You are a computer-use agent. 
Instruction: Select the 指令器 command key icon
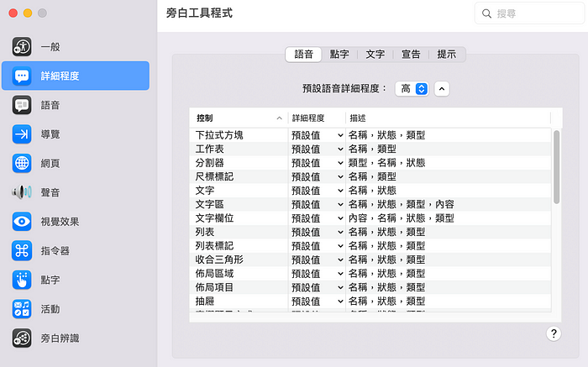[22, 250]
